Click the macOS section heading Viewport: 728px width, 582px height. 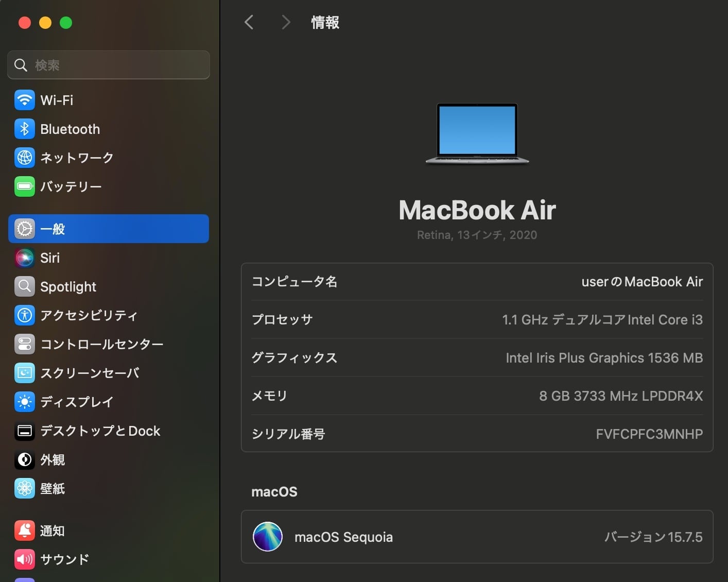pyautogui.click(x=274, y=492)
